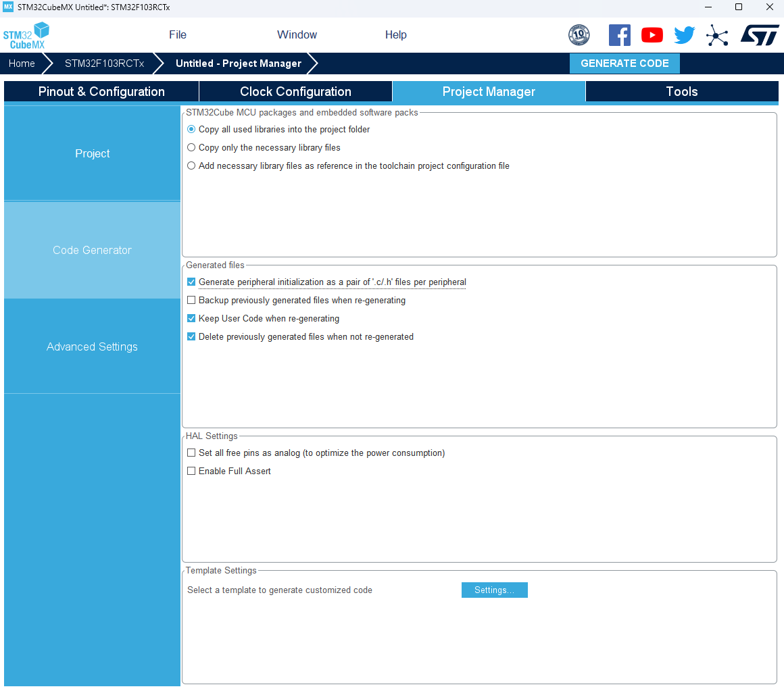Screen dimensions: 784x691
Task: Enable Set all free pins as analog
Action: [191, 453]
